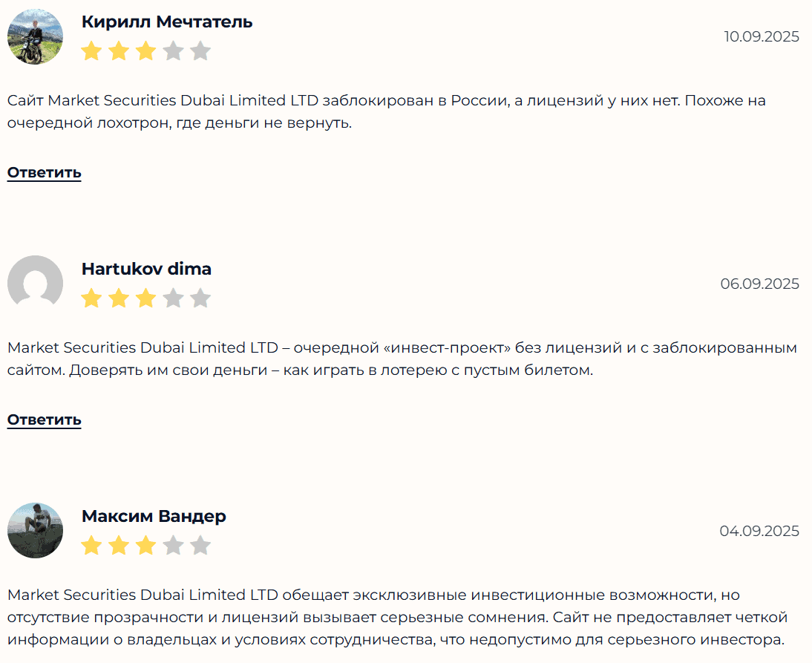Reply to Кирилл Мечтатель's review via Ответить

44,173
